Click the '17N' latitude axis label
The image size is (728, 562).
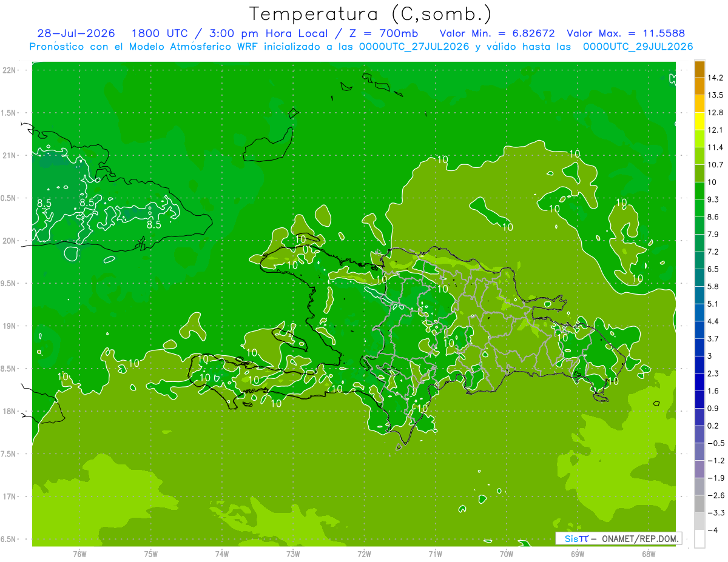coord(8,497)
